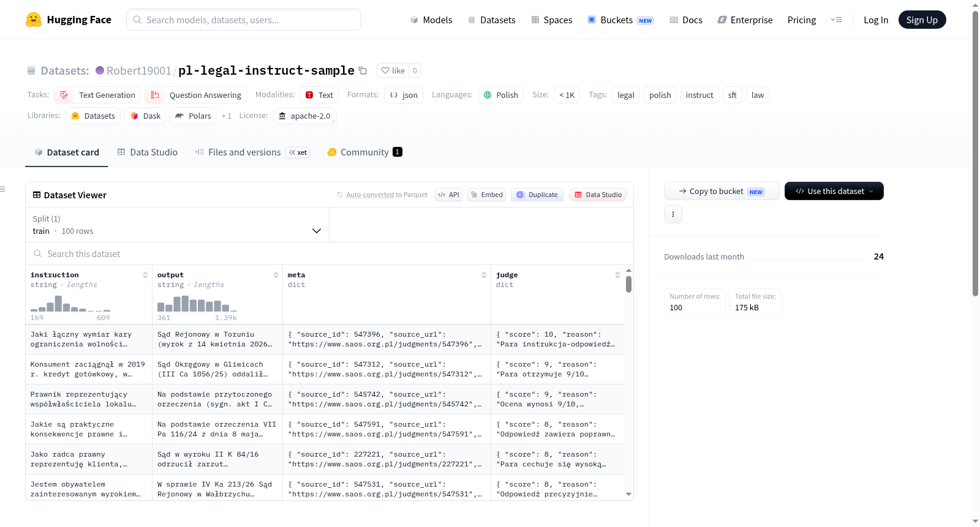Open the API button in Dataset Viewer
The width and height of the screenshot is (980, 527).
click(448, 195)
